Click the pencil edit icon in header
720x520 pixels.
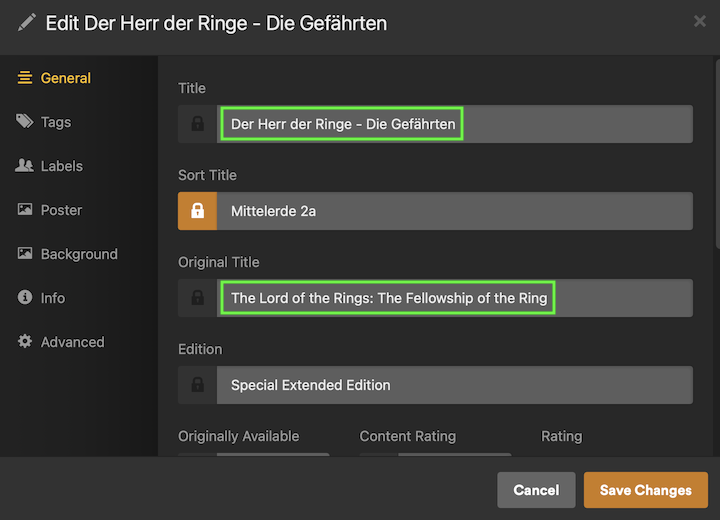[26, 22]
